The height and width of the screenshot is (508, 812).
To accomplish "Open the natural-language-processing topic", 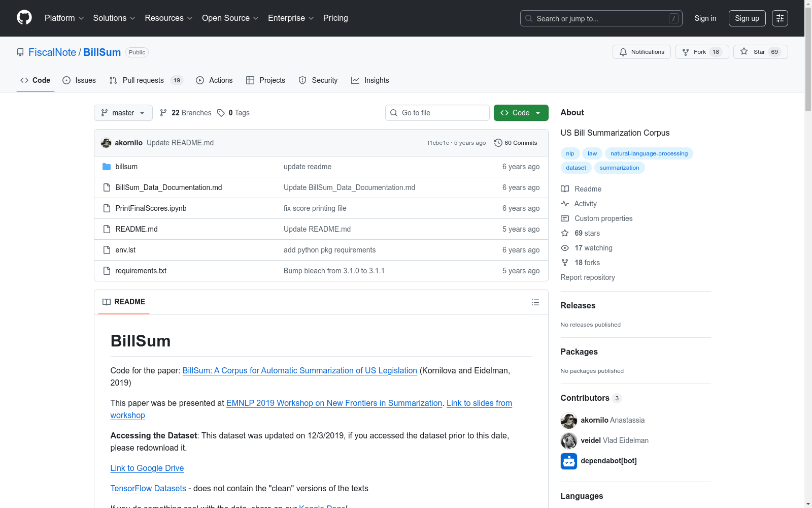I will (x=649, y=153).
